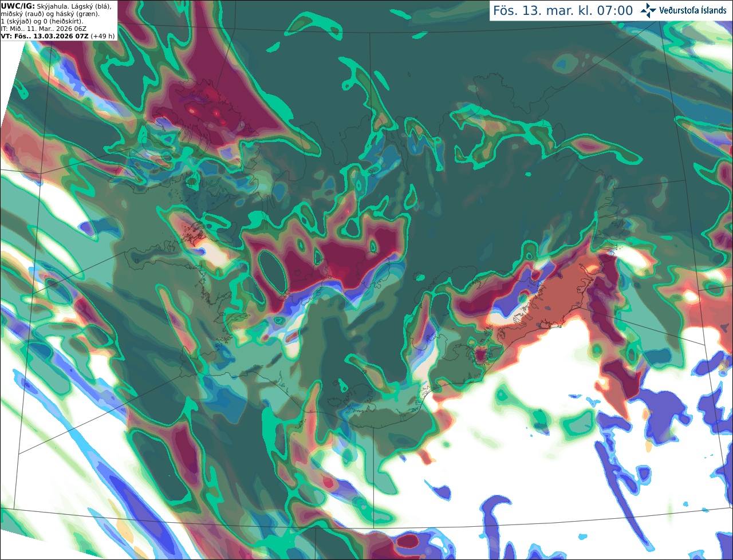
Task: Click the Veðurstofa Íslands logo icon
Action: click(x=648, y=10)
